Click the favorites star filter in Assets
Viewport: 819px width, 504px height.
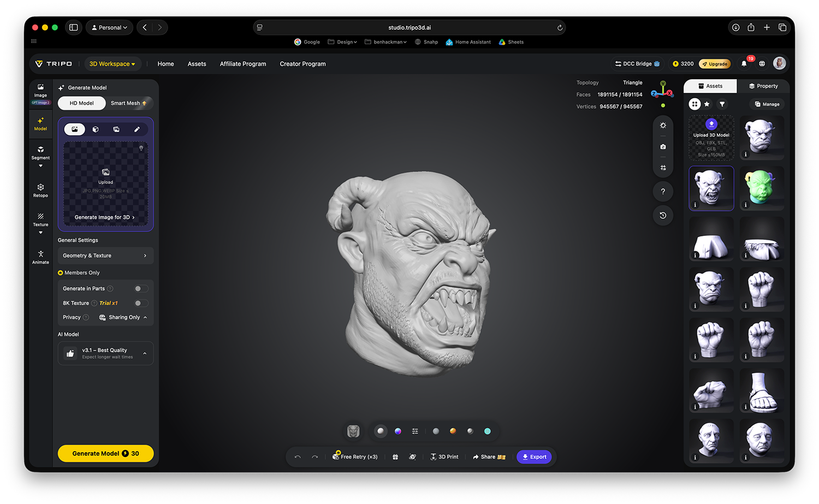pos(707,104)
